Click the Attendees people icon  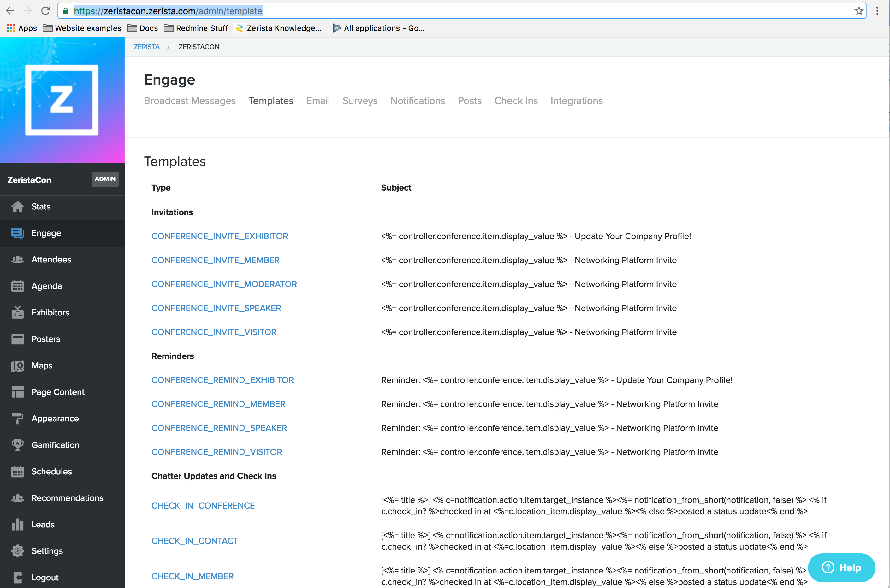pyautogui.click(x=18, y=260)
